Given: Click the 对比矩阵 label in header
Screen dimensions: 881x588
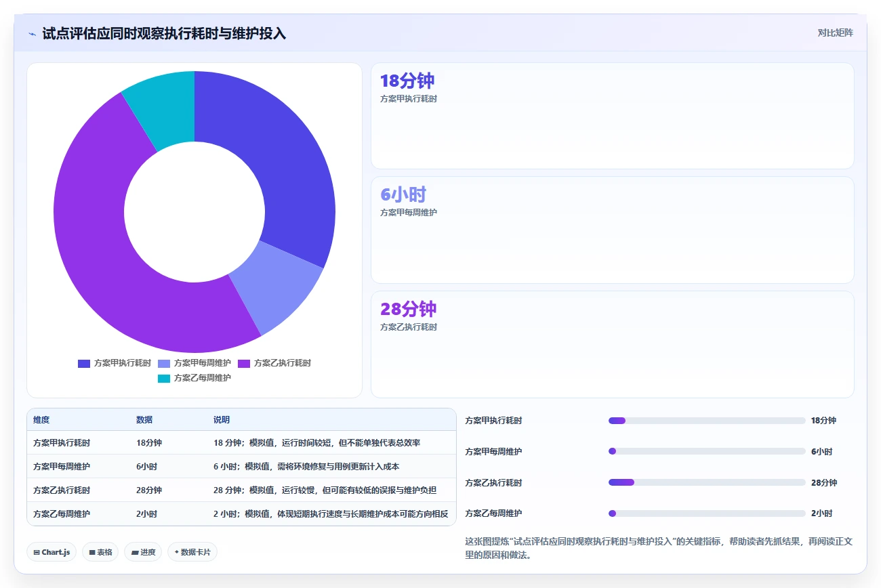Looking at the screenshot, I should click(x=835, y=33).
